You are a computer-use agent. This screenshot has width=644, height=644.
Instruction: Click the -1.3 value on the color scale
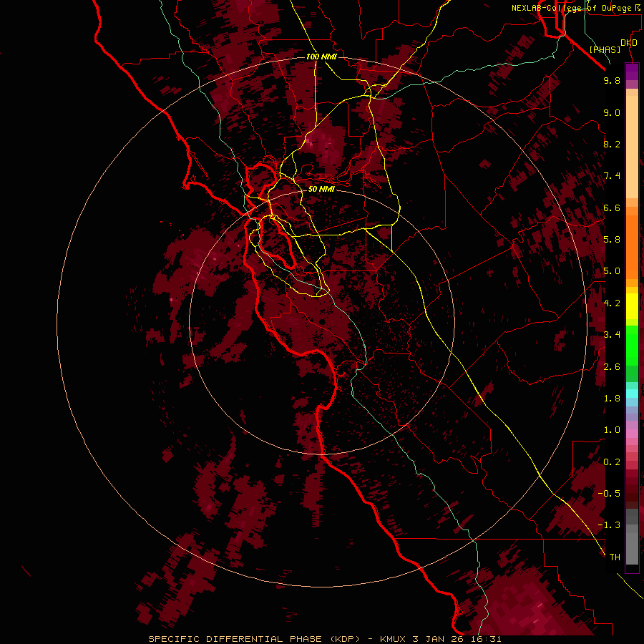(609, 525)
